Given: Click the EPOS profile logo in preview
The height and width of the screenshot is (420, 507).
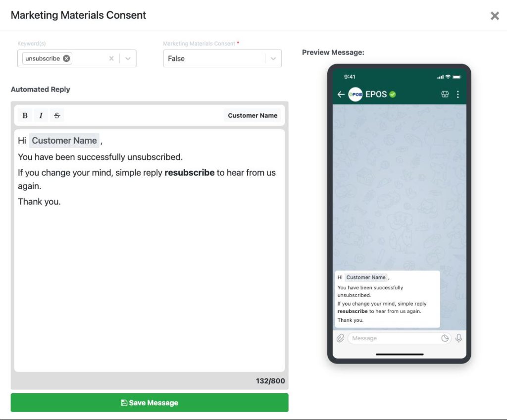Looking at the screenshot, I should (x=355, y=94).
